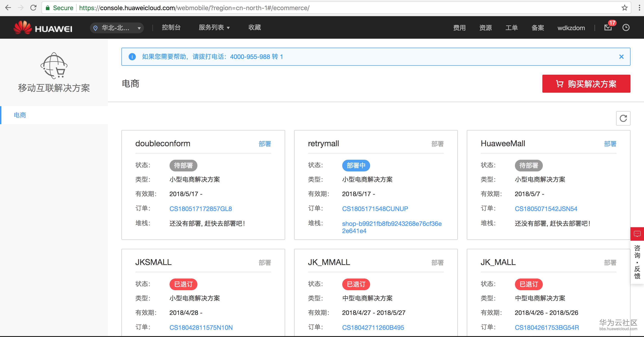Open order CS1805171548CUNUP link
Screen dimensions: 644x337
[x=375, y=209]
